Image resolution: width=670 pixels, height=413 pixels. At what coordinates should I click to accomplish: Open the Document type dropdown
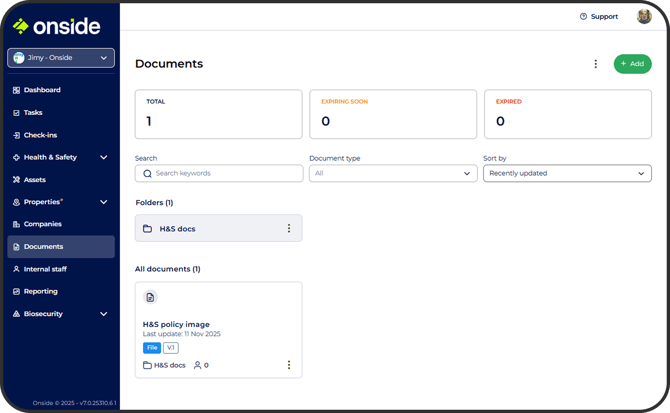pos(393,173)
